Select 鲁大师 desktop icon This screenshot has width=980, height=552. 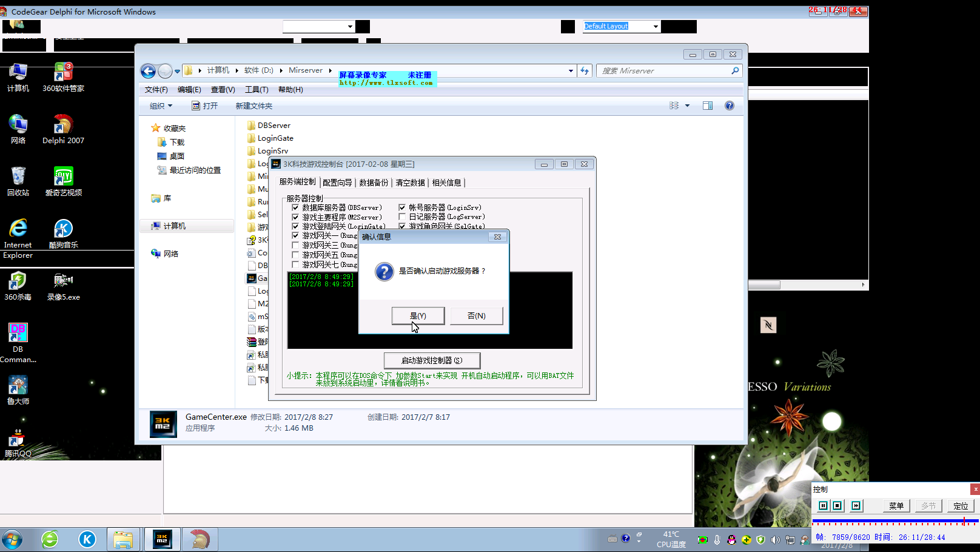click(18, 391)
